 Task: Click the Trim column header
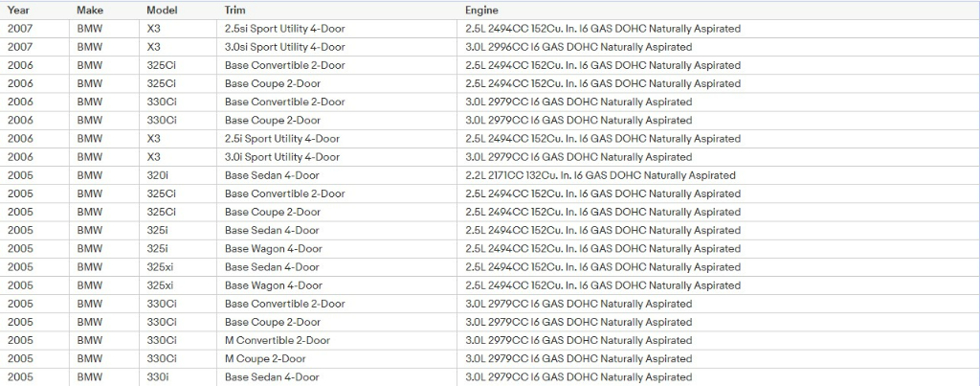tap(235, 10)
